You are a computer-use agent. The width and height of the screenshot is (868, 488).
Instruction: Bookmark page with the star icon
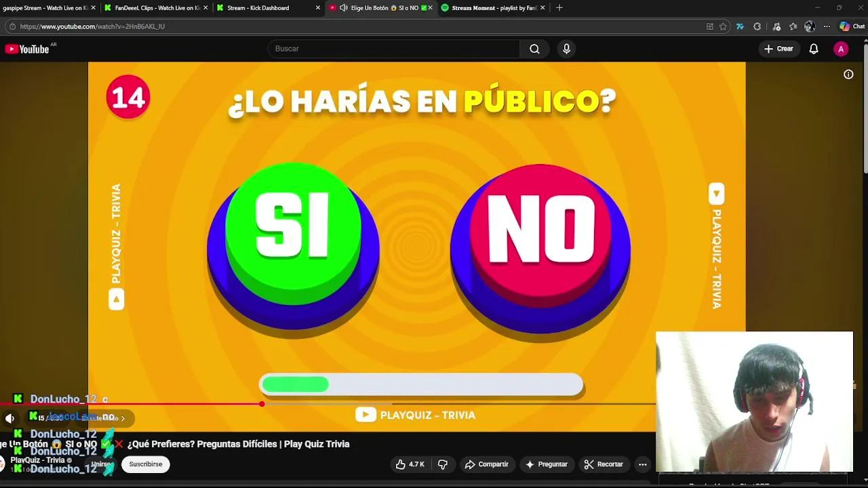point(723,26)
